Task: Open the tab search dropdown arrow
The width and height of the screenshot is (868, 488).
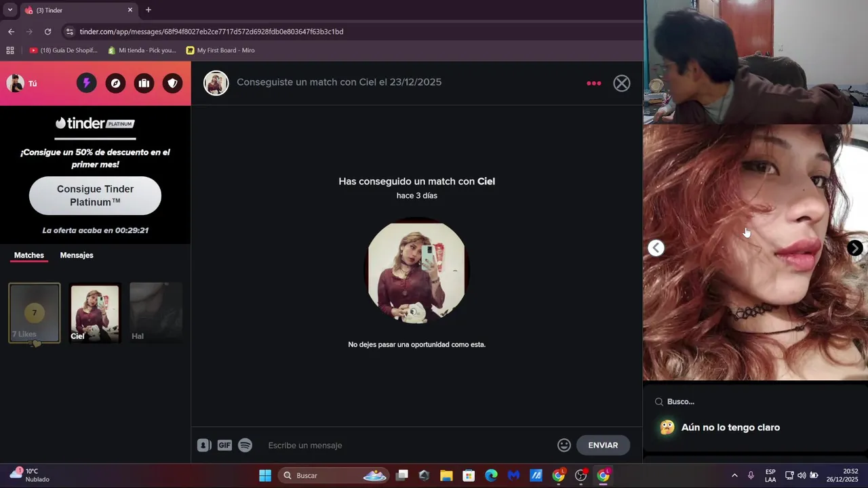Action: point(9,10)
